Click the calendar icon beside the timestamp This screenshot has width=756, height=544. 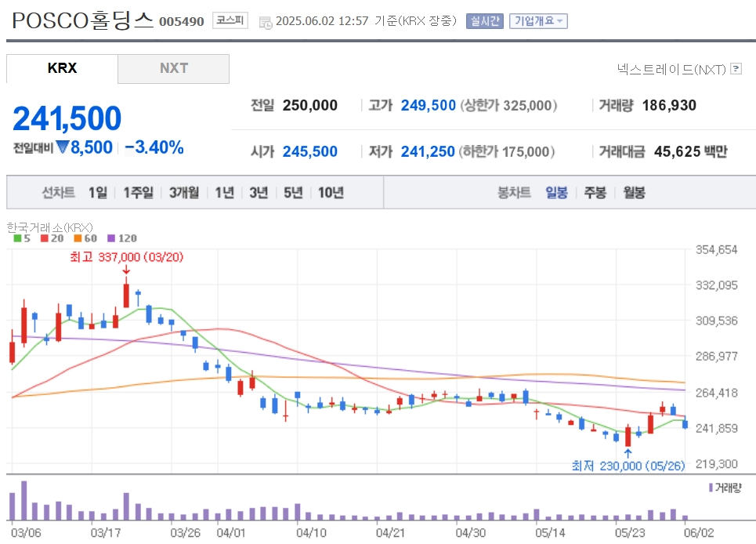tap(265, 22)
